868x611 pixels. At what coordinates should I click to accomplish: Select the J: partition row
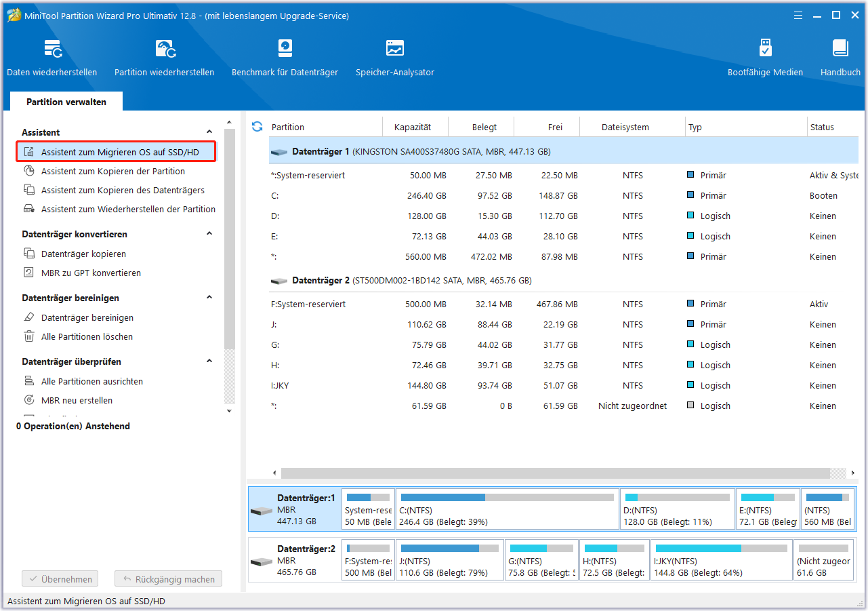[563, 325]
